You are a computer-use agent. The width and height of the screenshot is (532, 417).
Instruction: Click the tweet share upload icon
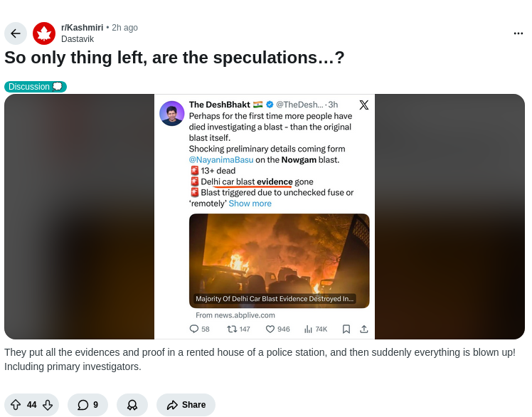[364, 329]
